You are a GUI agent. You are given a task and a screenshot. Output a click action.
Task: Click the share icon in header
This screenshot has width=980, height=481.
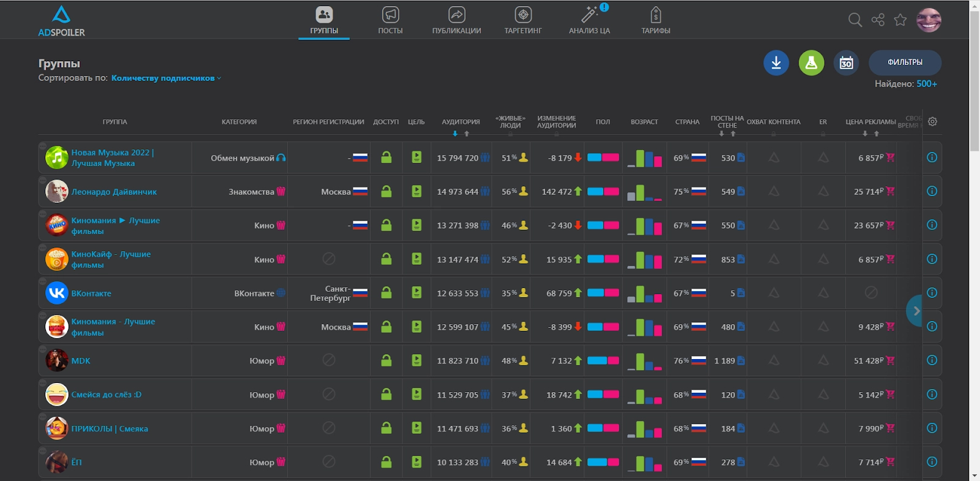tap(878, 20)
